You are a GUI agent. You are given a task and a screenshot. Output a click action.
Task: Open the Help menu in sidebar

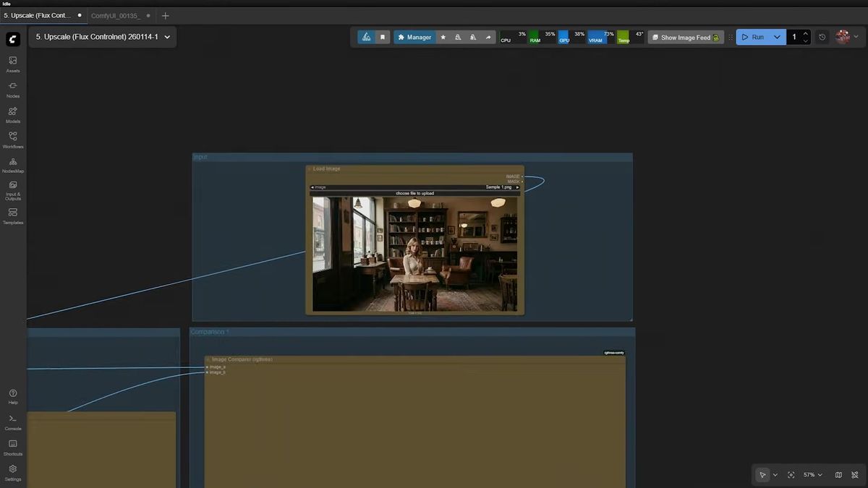point(13,396)
